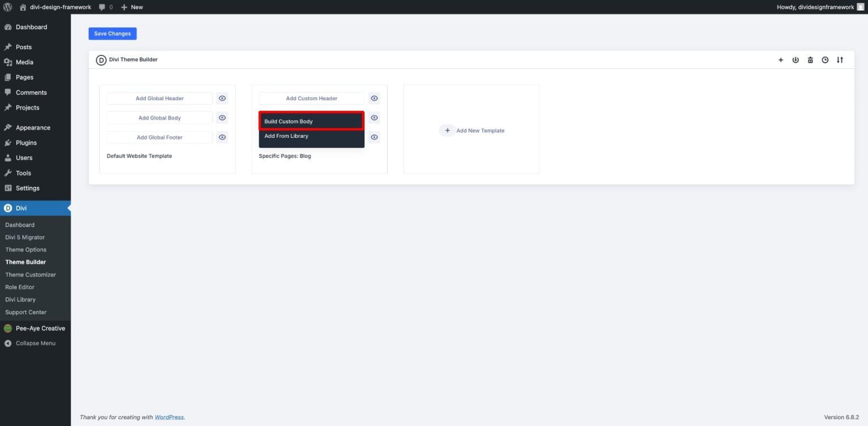868x426 pixels.
Task: Toggle visibility of the Custom Header area
Action: click(374, 98)
